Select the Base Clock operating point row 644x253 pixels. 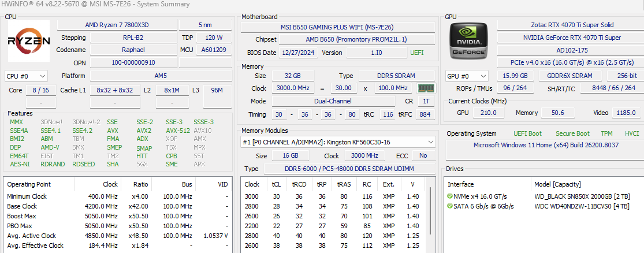pyautogui.click(x=117, y=206)
